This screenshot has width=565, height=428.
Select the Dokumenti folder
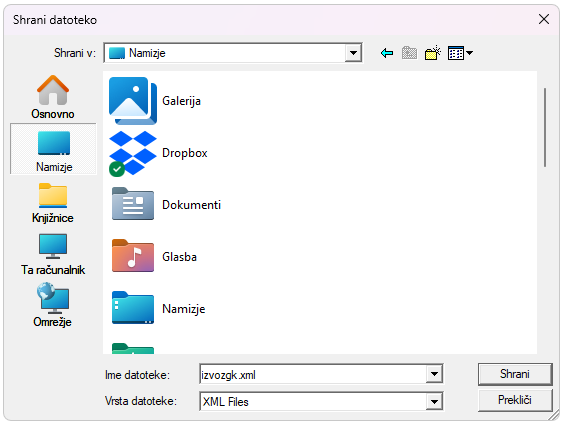165,205
